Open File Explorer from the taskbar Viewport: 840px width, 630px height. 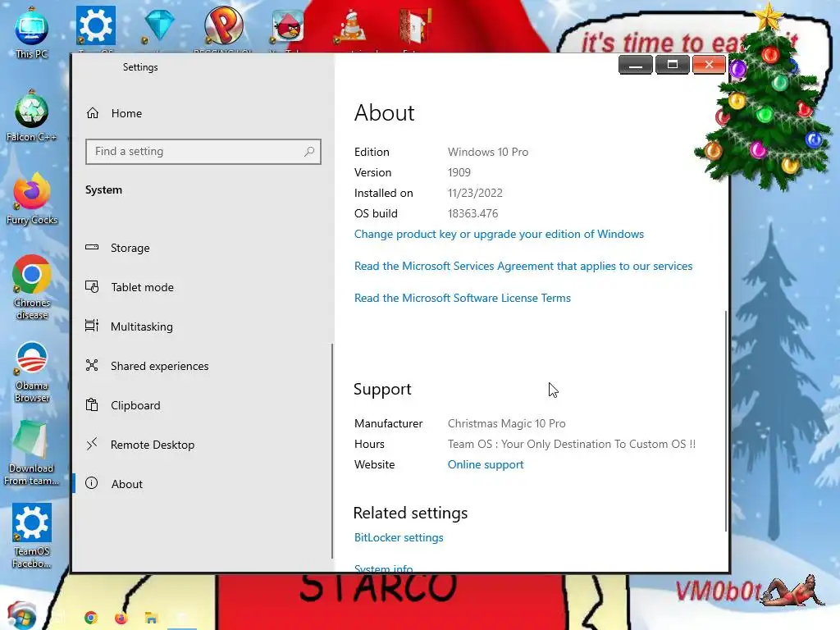pyautogui.click(x=151, y=618)
